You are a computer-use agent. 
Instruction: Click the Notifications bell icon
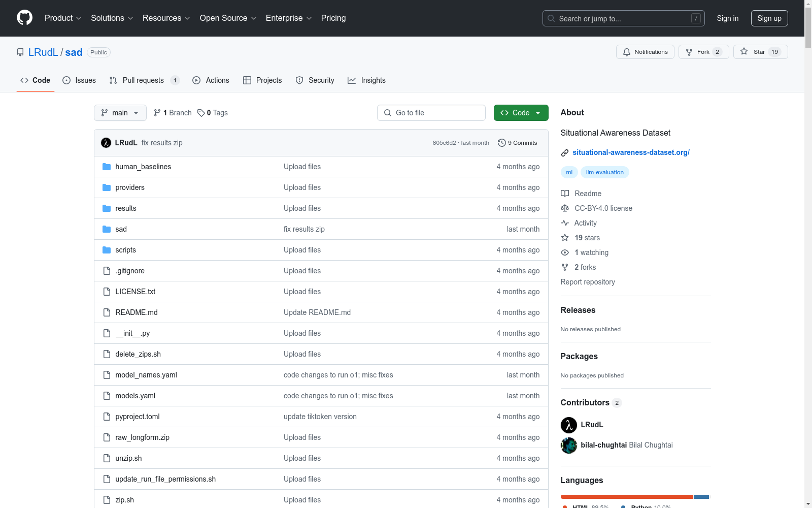click(x=627, y=52)
